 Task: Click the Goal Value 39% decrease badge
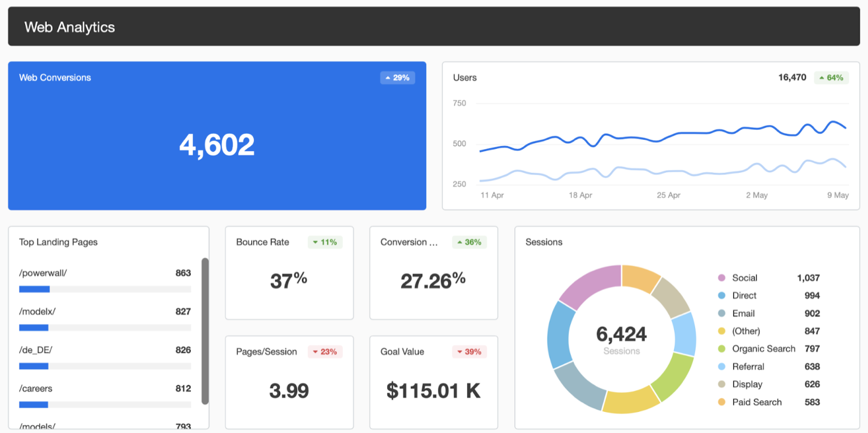469,352
